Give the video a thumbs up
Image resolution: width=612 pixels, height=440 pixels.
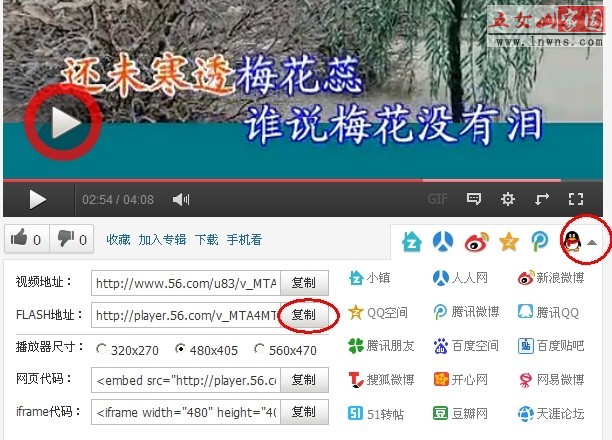27,239
